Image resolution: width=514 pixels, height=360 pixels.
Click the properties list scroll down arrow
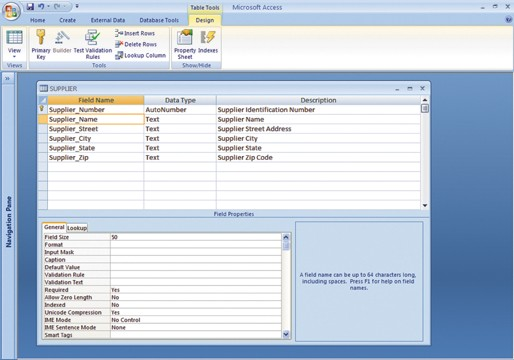pos(286,334)
